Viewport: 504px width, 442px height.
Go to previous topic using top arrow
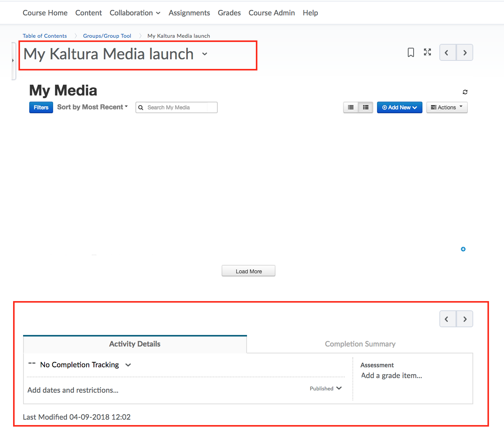[447, 53]
